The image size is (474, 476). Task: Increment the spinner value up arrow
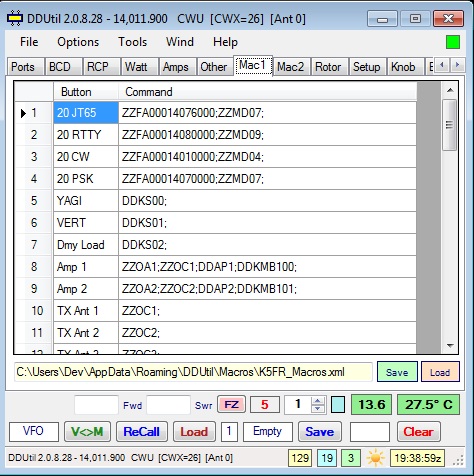pos(318,401)
